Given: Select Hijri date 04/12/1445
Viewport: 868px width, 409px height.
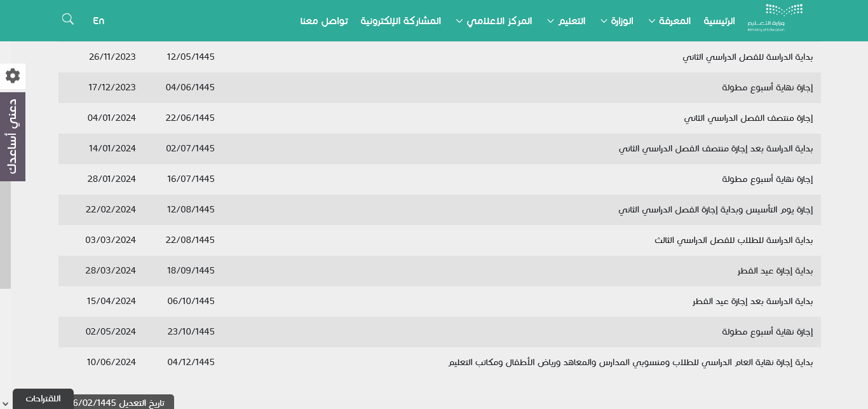Looking at the screenshot, I should 191,362.
